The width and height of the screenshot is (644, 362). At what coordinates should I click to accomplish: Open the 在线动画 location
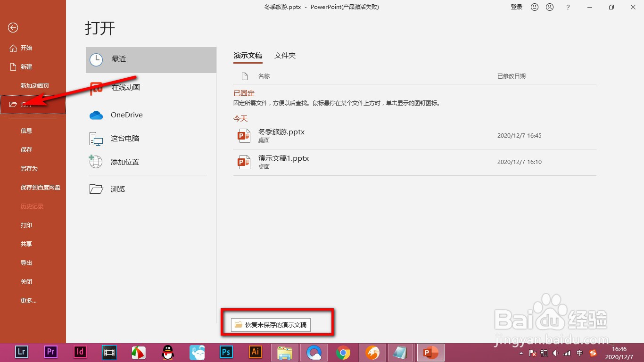pos(151,88)
